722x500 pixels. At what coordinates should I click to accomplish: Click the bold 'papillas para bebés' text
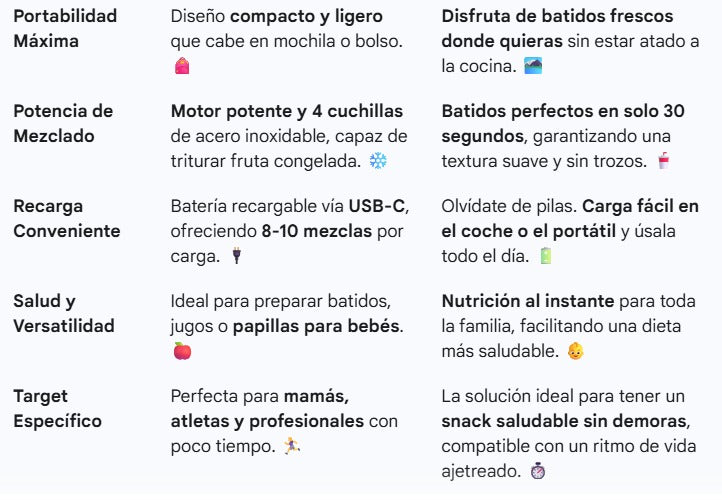[x=317, y=326]
